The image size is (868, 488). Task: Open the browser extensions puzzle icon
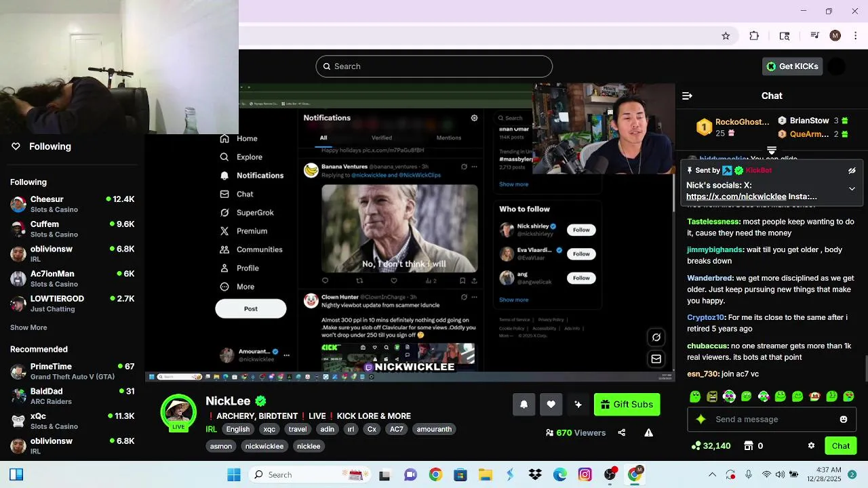754,36
